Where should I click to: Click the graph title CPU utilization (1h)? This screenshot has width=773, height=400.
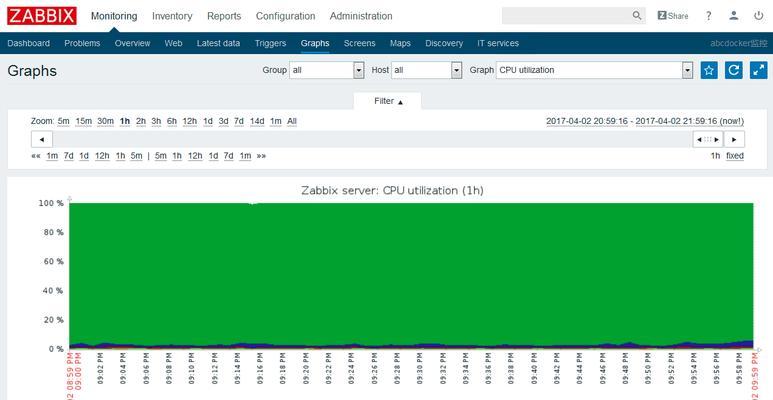pos(392,190)
